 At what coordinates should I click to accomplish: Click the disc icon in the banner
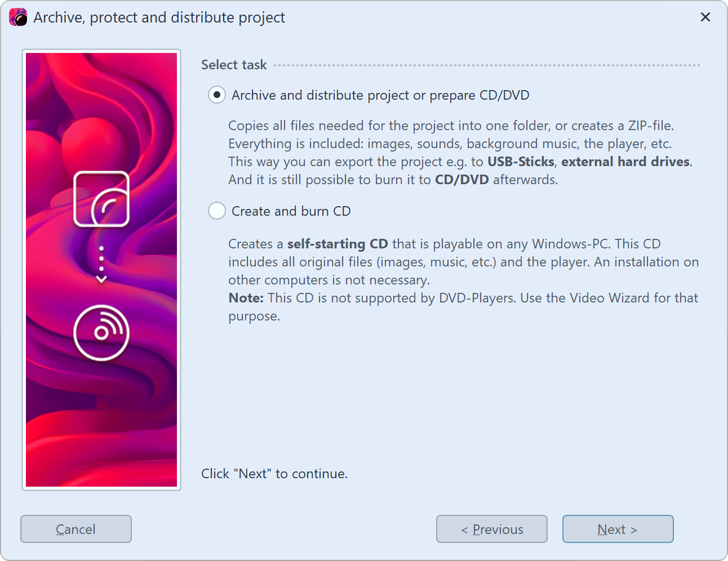pyautogui.click(x=101, y=332)
